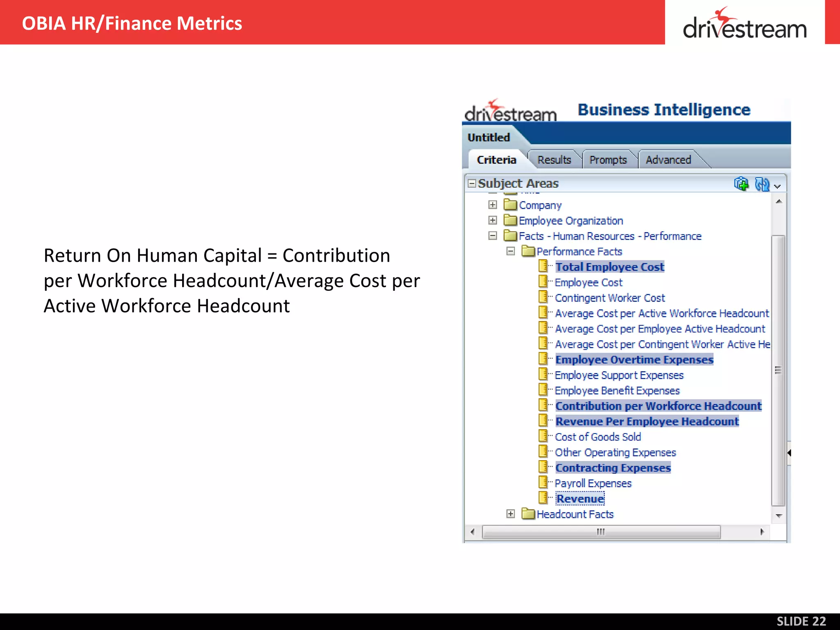
Task: Collapse the Subject Areas panel
Action: (472, 183)
